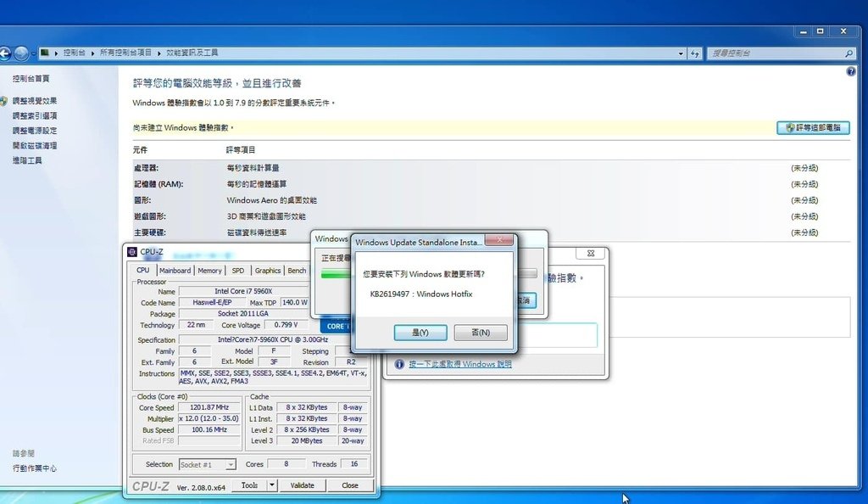Image resolution: width=868 pixels, height=504 pixels.
Task: Click the 1201.87 MHz core speed value
Action: [209, 407]
